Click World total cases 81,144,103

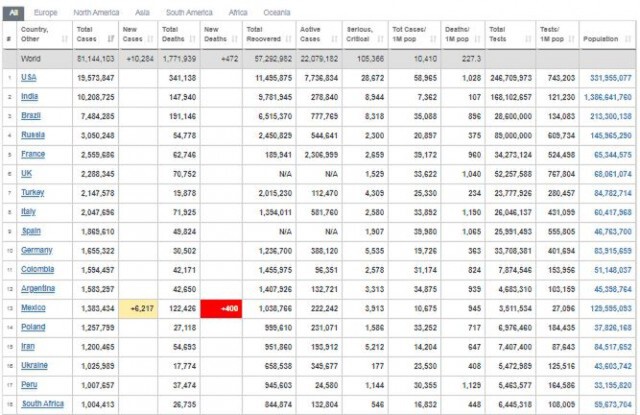(96, 59)
